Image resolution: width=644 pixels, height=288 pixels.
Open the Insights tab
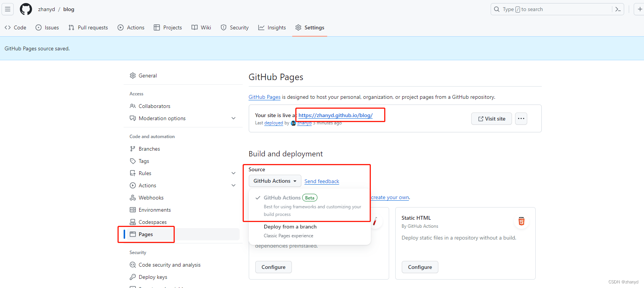(272, 27)
